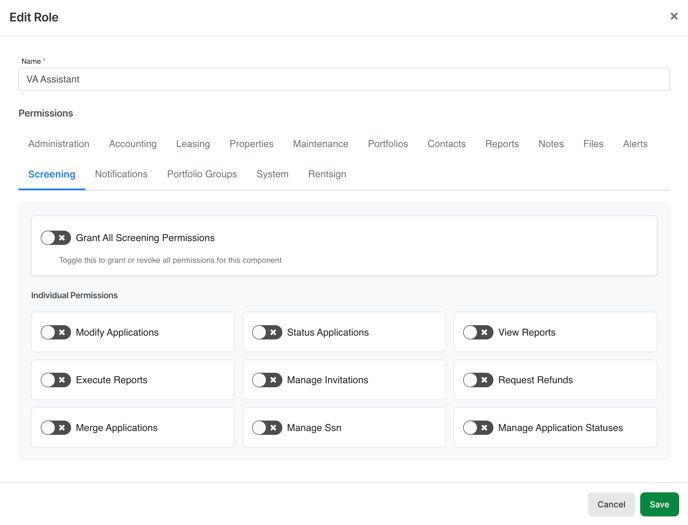This screenshot has height=525, width=688.
Task: Switch to the Administration tab
Action: (x=59, y=144)
